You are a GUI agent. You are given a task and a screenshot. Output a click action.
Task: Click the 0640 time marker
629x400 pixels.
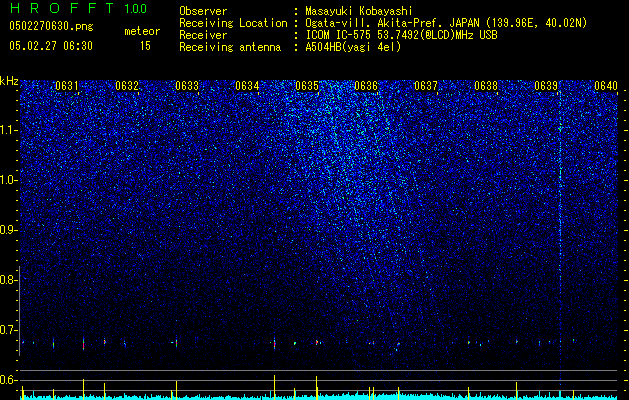(x=606, y=86)
